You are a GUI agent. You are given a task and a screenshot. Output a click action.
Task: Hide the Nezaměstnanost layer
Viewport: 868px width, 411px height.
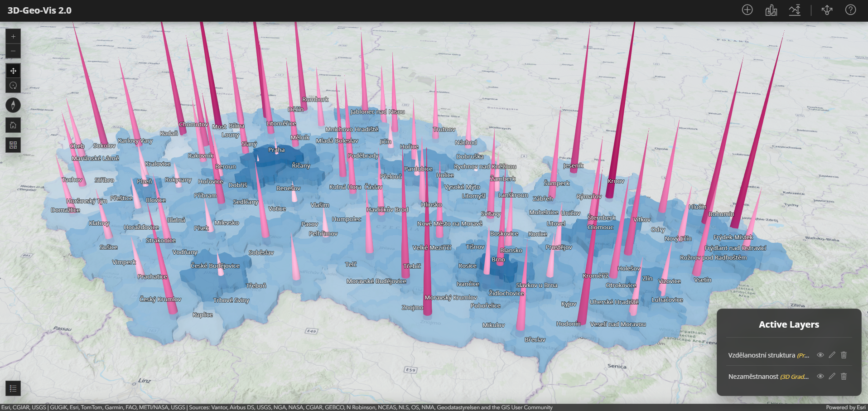point(820,376)
